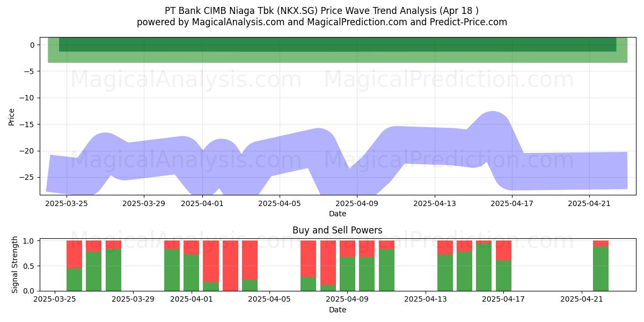Click the 'Date' label under the price chart
This screenshot has height=322, width=644.
(x=338, y=214)
